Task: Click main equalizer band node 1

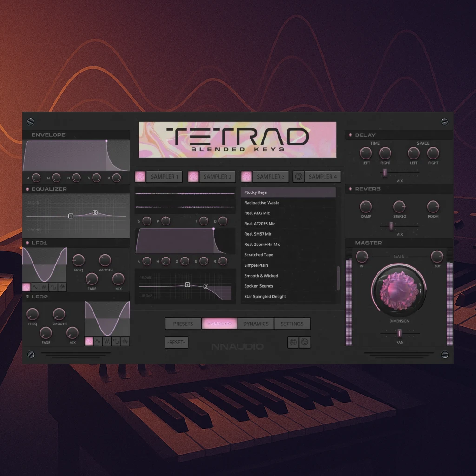Action: coord(71,216)
